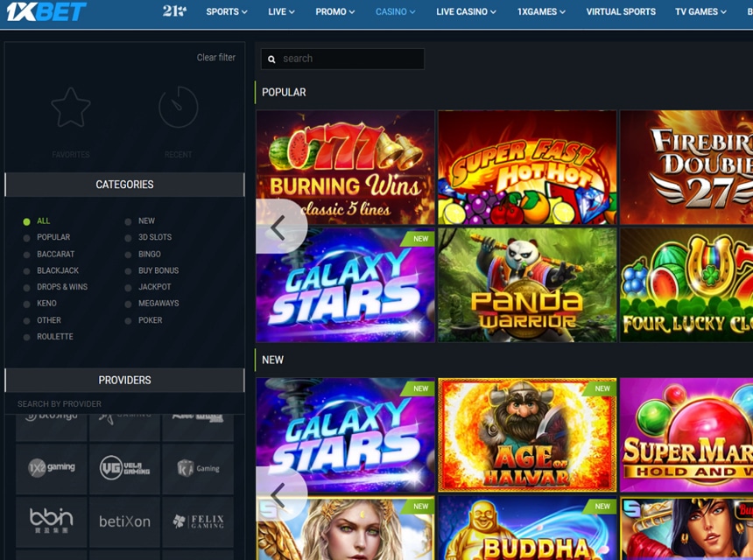The width and height of the screenshot is (753, 560).
Task: Select the 1x2 Gaming provider logo
Action: click(52, 468)
